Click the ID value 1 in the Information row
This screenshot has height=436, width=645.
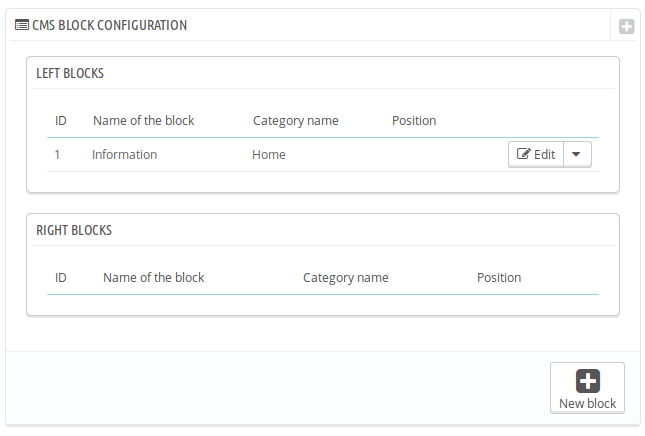(x=58, y=154)
